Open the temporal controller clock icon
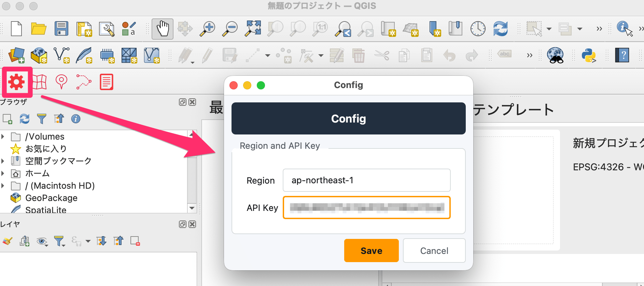 478,29
